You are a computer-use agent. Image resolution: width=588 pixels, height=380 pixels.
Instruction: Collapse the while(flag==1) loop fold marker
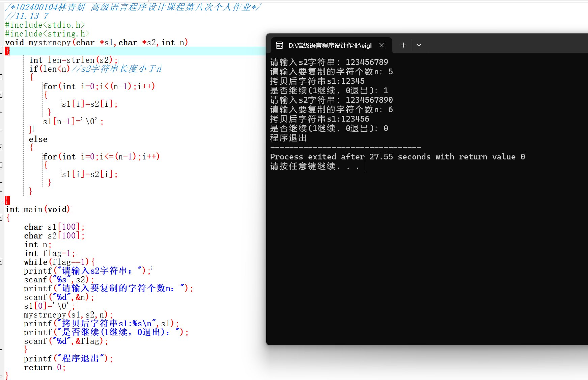point(1,262)
